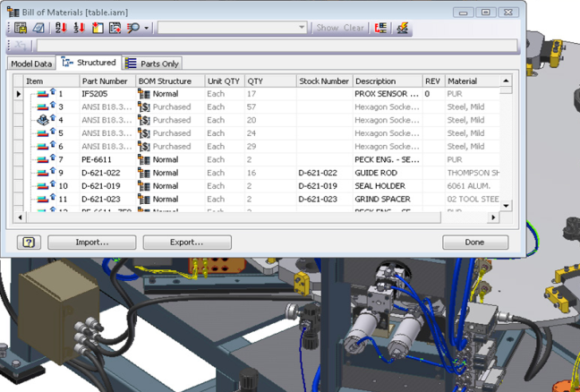This screenshot has width=580, height=392.
Task: Click the component icon of item 1 row
Action: coord(43,94)
